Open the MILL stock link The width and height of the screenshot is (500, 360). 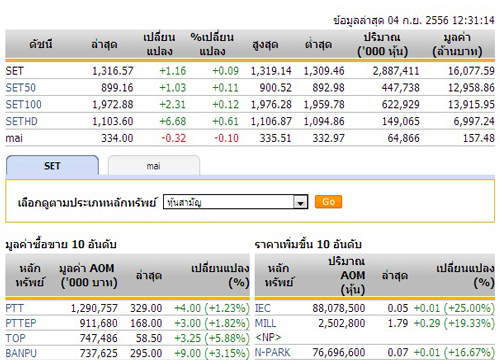click(x=266, y=323)
